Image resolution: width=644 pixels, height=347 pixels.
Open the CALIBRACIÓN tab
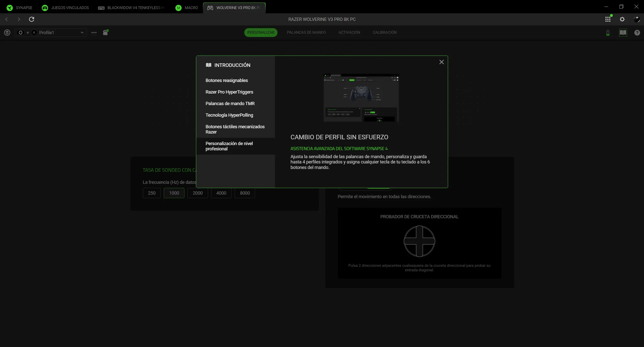click(x=384, y=32)
